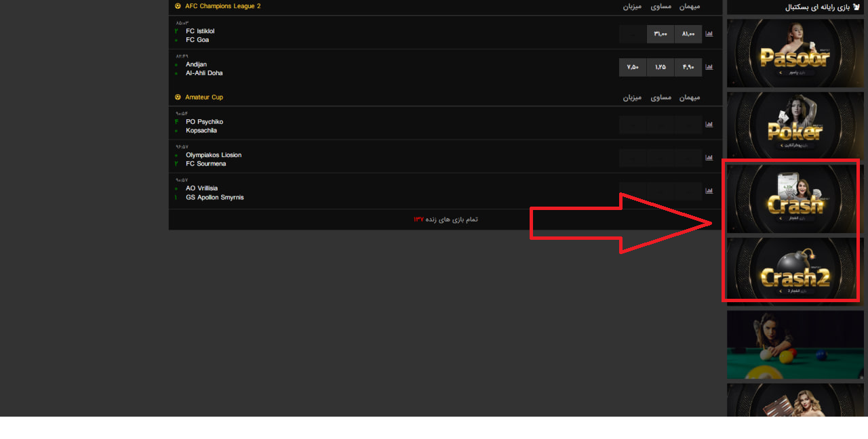This screenshot has width=868, height=439.
Task: Choose 1.25 draw odds for Andijan match
Action: tap(660, 67)
